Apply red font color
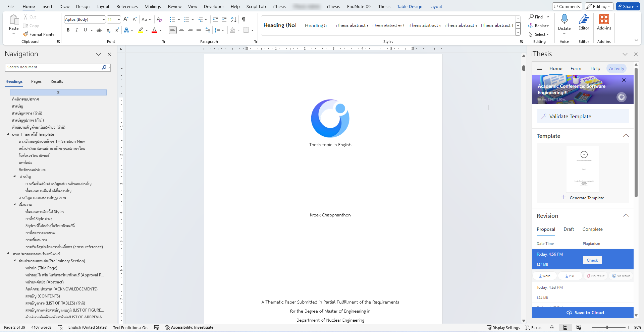 point(154,30)
